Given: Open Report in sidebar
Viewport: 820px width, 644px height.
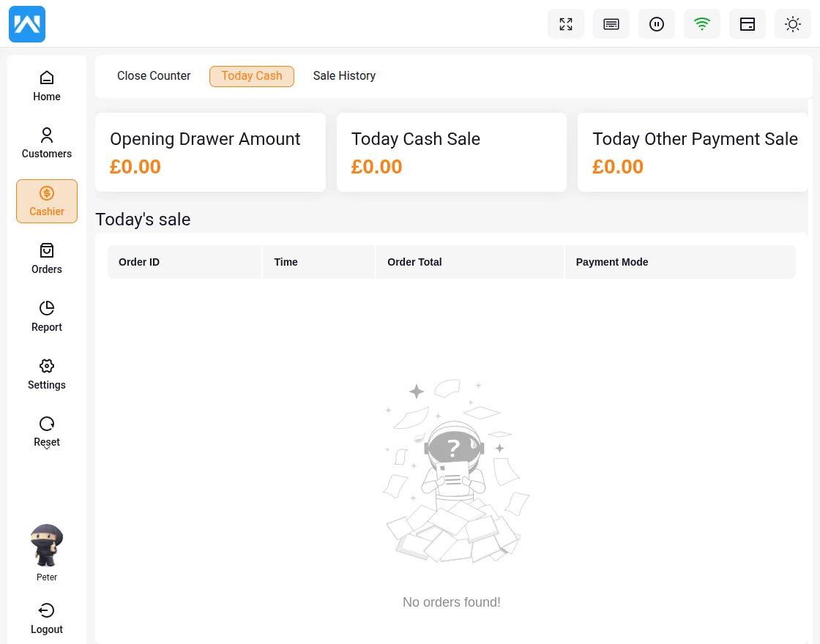Looking at the screenshot, I should [x=47, y=317].
